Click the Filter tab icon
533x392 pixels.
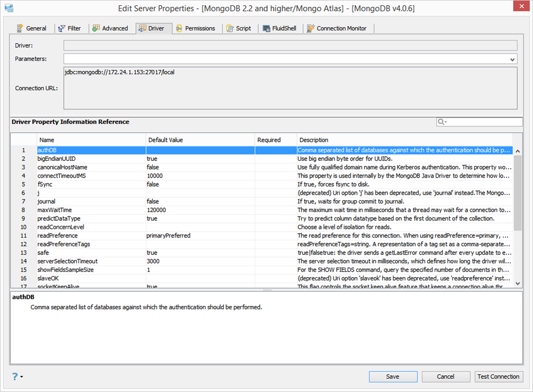click(x=61, y=28)
